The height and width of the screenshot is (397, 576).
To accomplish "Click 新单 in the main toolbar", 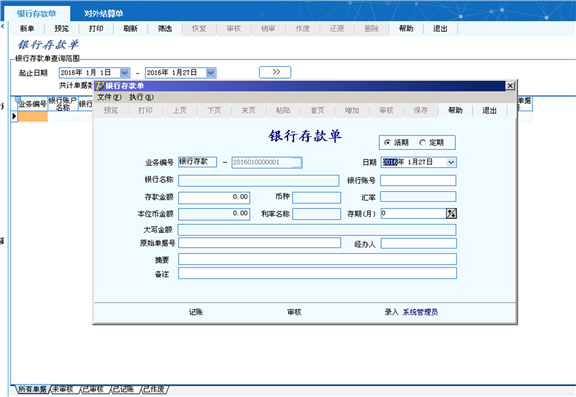I will coord(27,29).
